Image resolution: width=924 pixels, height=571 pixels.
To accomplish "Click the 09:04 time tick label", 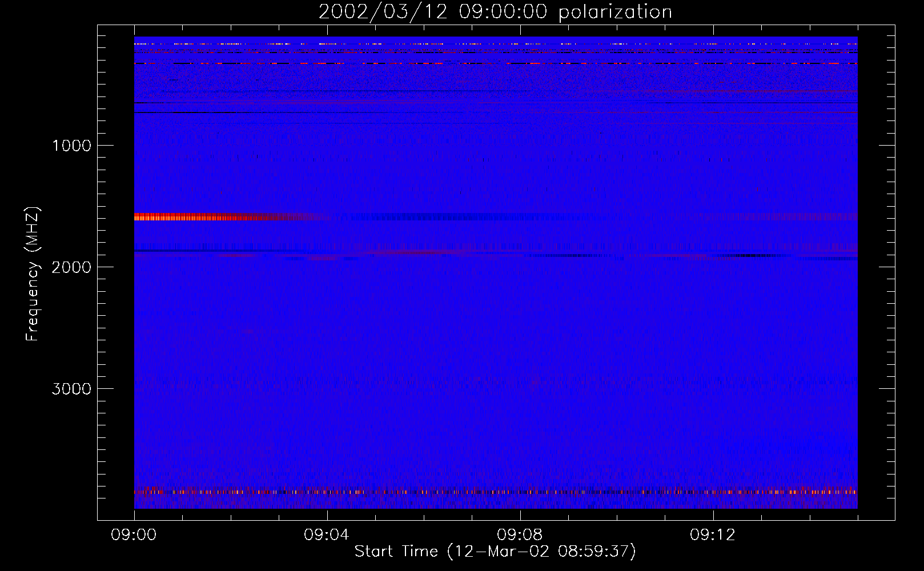I will [x=327, y=535].
